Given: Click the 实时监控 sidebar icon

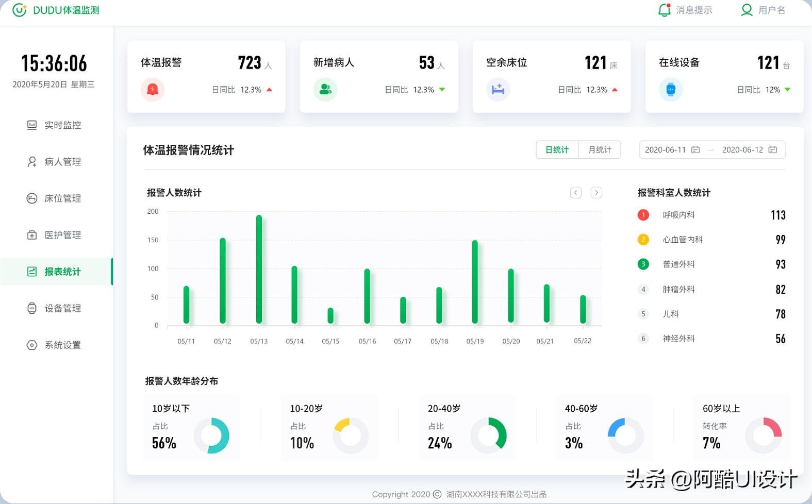Looking at the screenshot, I should tap(32, 125).
